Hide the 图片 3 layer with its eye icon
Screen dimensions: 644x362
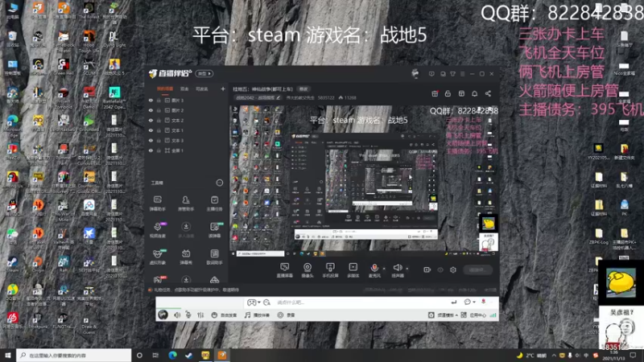coord(151,100)
